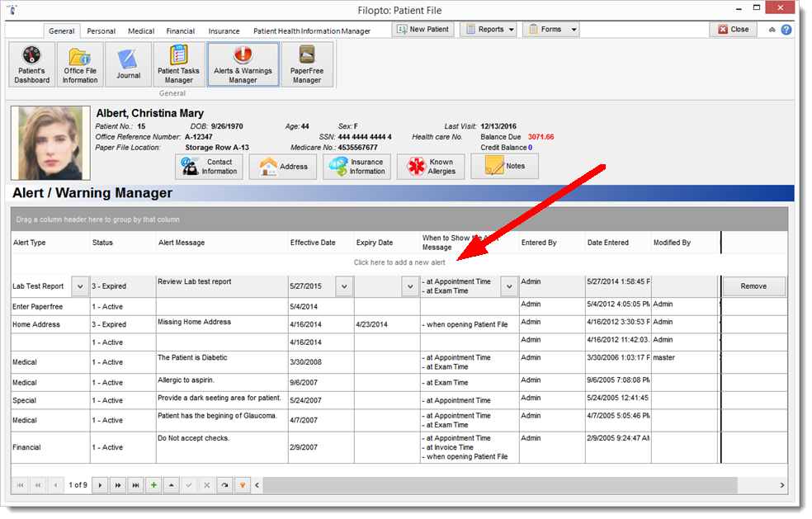The width and height of the screenshot is (812, 519).
Task: Click the Alert Message column header
Action: 222,243
